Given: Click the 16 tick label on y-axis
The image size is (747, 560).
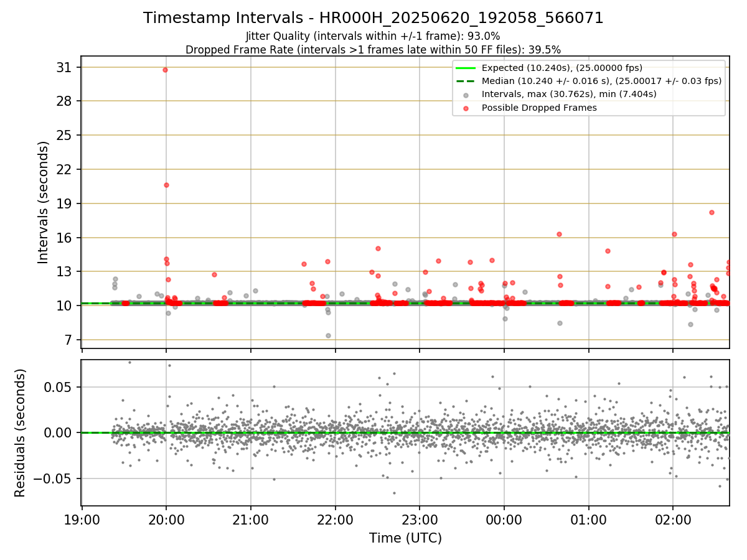Looking at the screenshot, I should point(64,238).
